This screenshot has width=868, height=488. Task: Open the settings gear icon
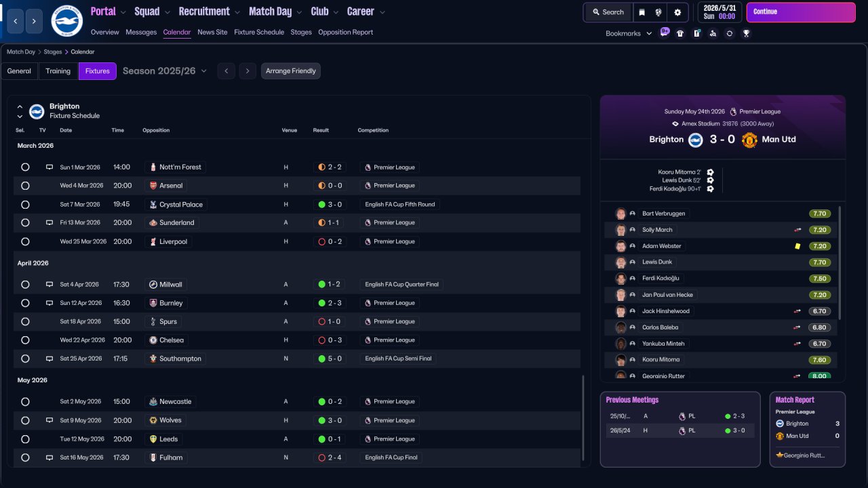pos(677,12)
